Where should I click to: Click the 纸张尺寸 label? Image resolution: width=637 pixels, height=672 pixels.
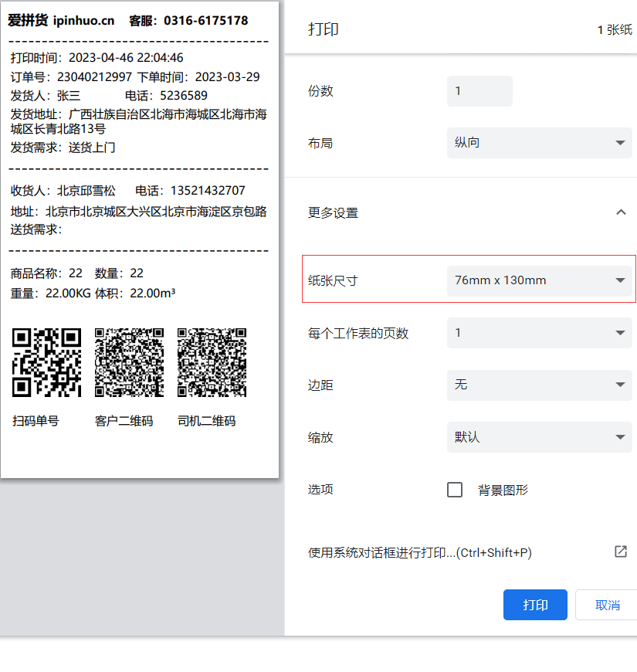coord(333,281)
